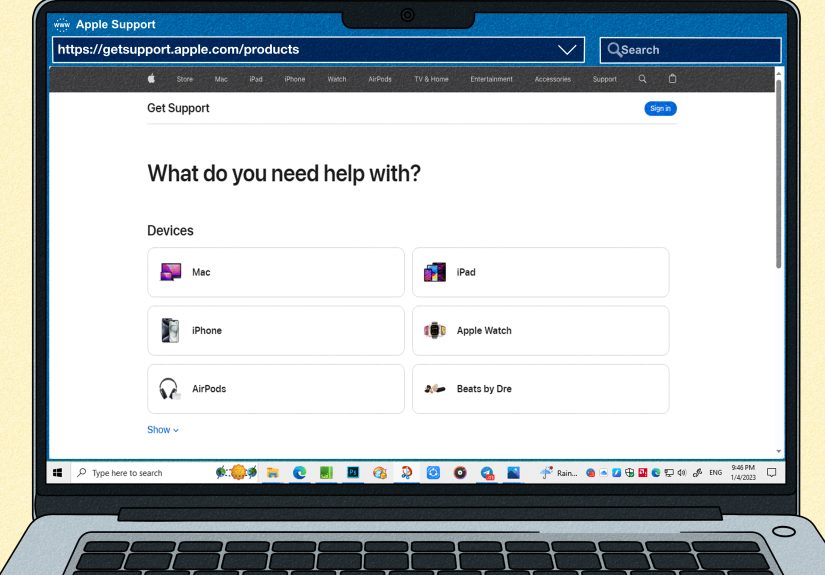This screenshot has height=575, width=825.
Task: Open the address bar dropdown arrow
Action: (x=567, y=50)
